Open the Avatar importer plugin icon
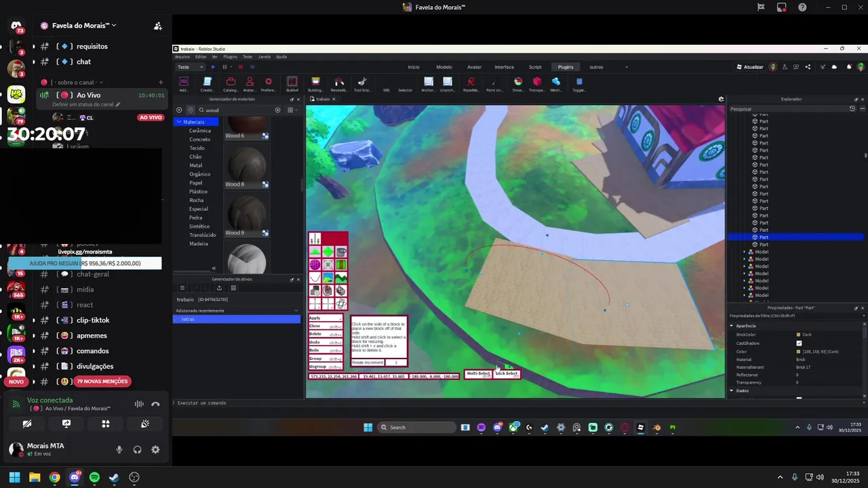Image resolution: width=868 pixels, height=488 pixels. [250, 84]
